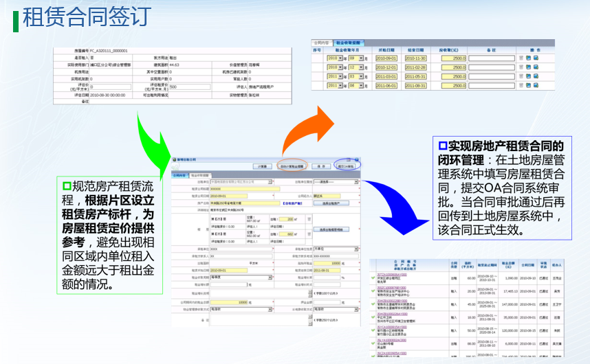Click green check in the 120,000.00 contract row
The width and height of the screenshot is (590, 364).
tap(373, 330)
